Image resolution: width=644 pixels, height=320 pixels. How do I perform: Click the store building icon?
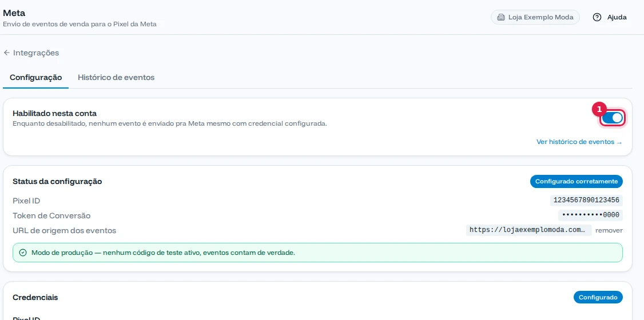500,17
